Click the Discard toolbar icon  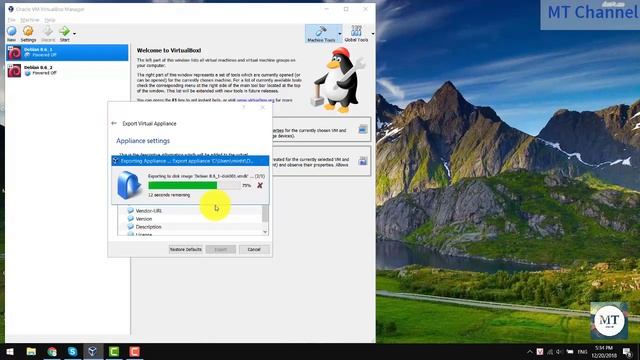[x=48, y=33]
